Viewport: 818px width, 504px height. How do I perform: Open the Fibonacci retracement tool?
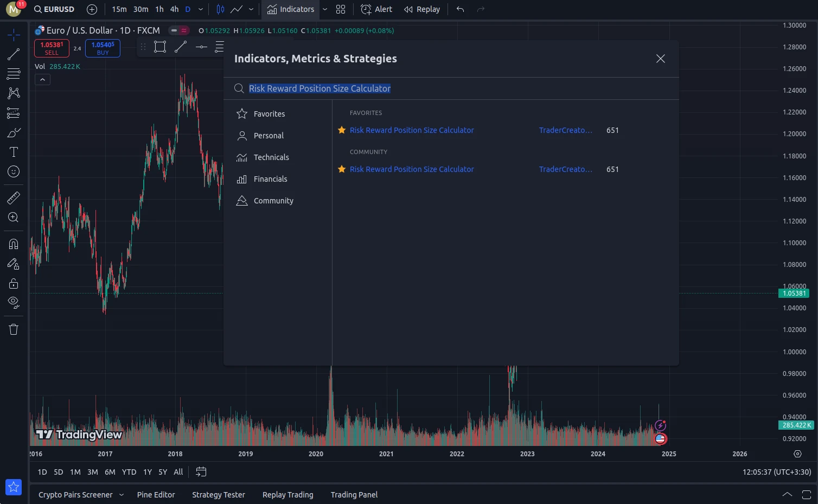[14, 74]
